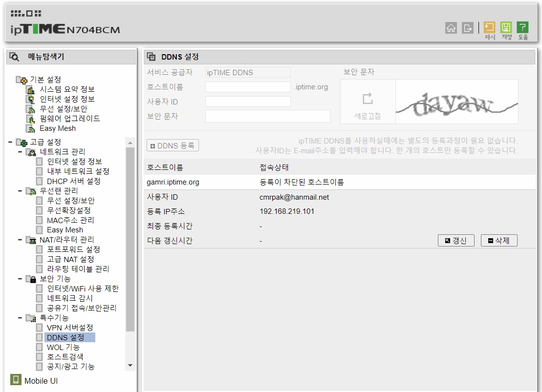Open 공유기 접속/보안관리 page
Viewport: 542px width, 392px height.
[82, 308]
